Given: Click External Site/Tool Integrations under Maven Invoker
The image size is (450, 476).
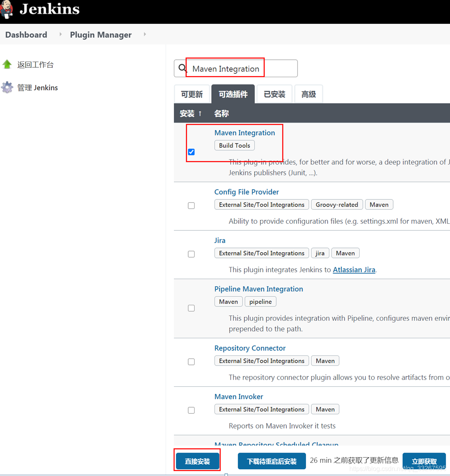Looking at the screenshot, I should pos(261,410).
